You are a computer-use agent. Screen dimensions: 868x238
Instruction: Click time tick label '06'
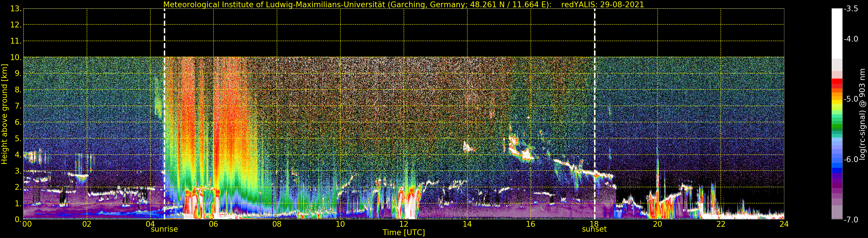pyautogui.click(x=214, y=224)
